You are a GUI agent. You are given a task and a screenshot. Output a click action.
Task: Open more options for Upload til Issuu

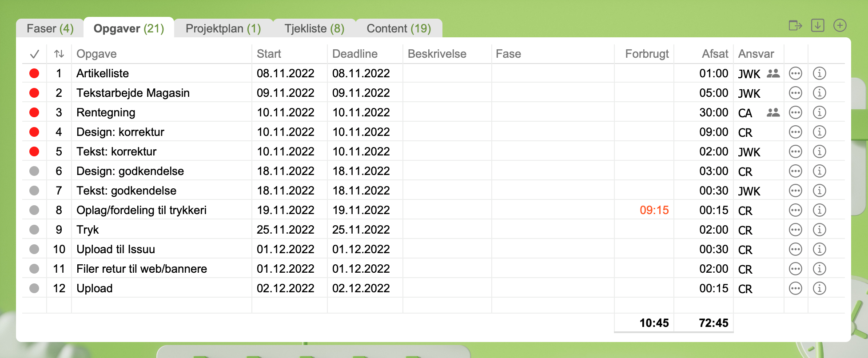click(x=795, y=249)
